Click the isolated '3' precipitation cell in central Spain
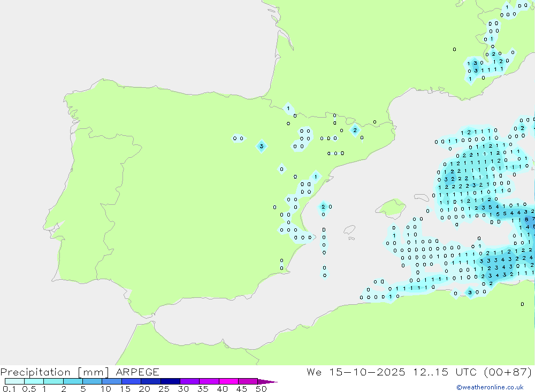535x392 pixels. tap(261, 146)
